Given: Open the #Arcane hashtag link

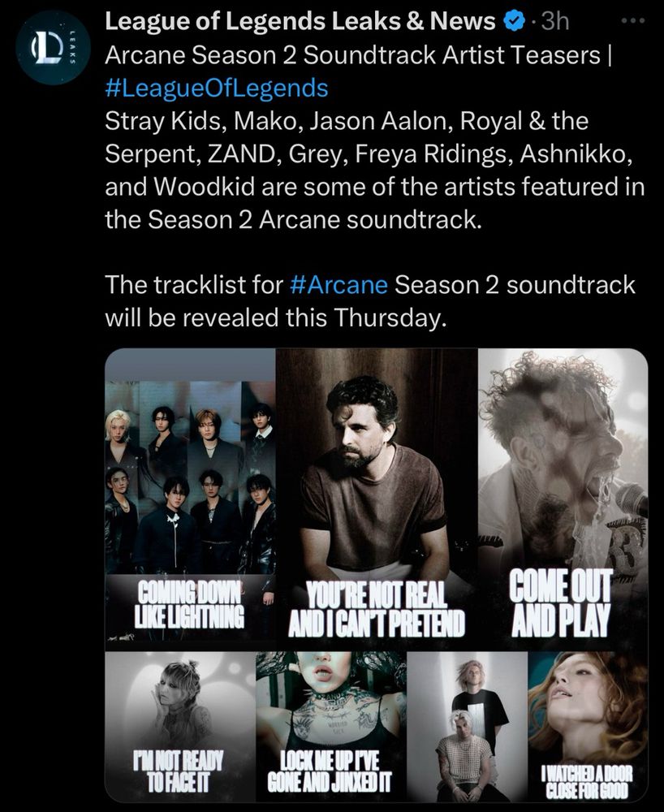Looking at the screenshot, I should [339, 285].
